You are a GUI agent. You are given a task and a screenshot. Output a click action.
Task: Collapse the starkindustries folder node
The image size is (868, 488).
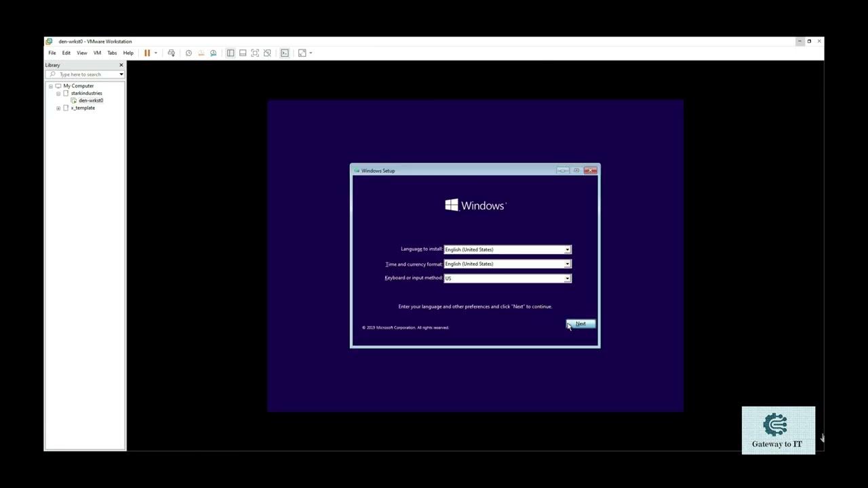(x=58, y=94)
